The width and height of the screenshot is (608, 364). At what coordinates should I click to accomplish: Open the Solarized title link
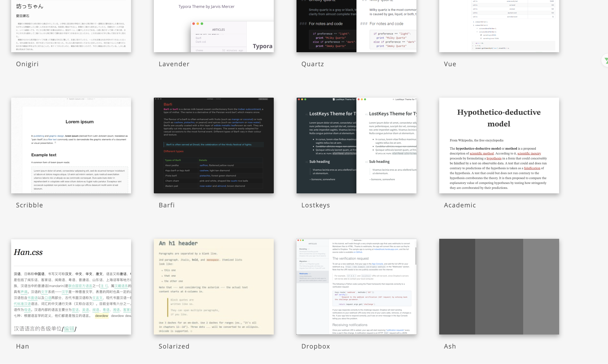pos(174,346)
